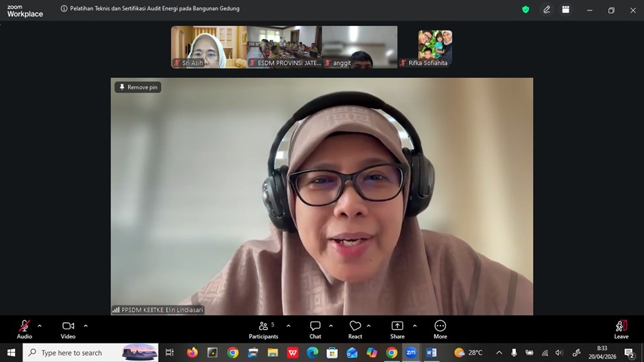Viewport: 644px width, 362px height.
Task: Click the React heart icon
Action: pyautogui.click(x=355, y=327)
